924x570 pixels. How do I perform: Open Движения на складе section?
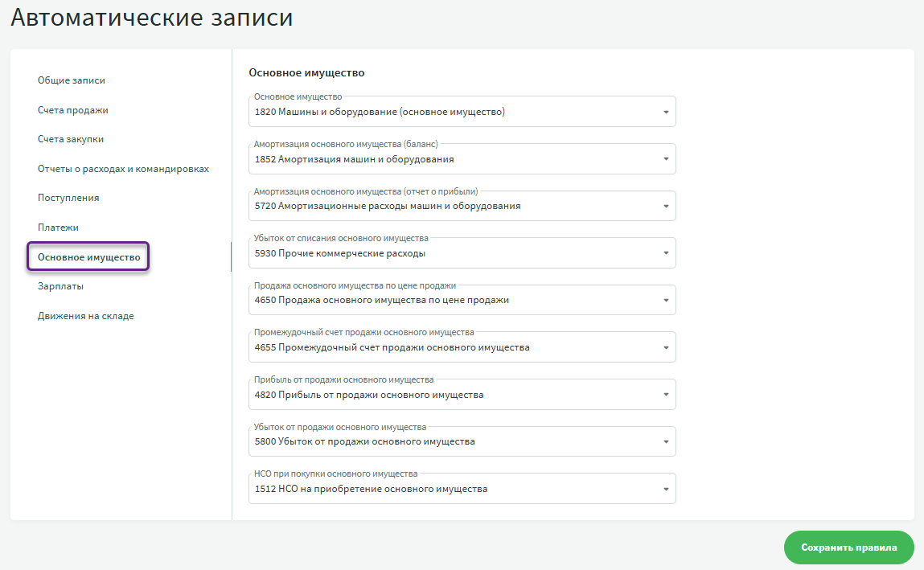click(x=85, y=316)
